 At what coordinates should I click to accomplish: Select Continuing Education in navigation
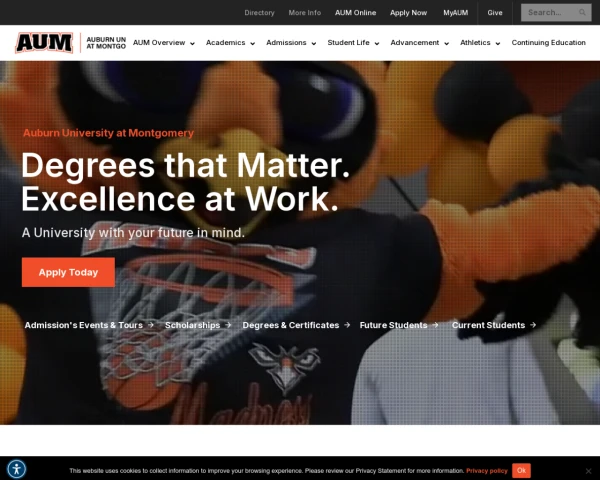click(x=548, y=43)
